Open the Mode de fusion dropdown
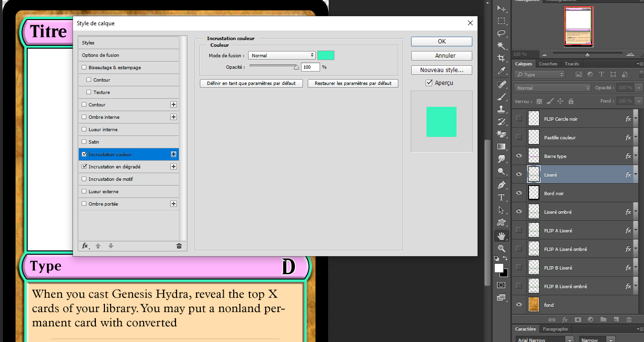Viewport: 644px width, 342px height. [x=282, y=56]
